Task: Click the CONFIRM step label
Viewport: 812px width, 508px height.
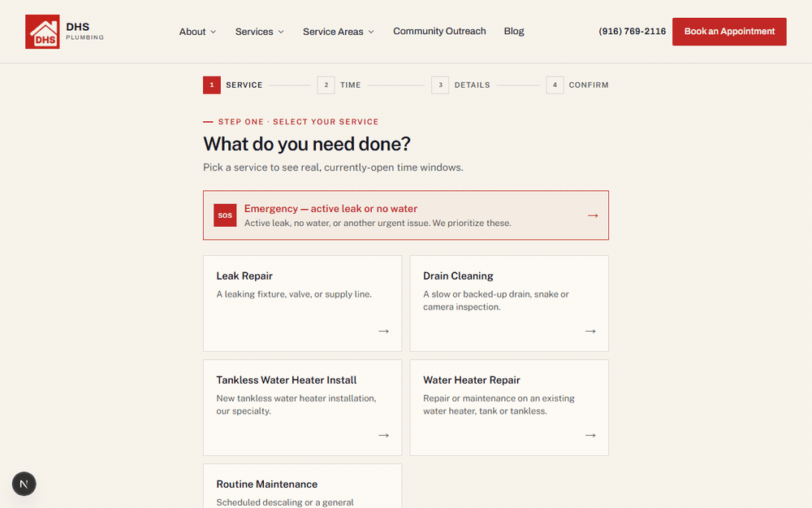Action: pyautogui.click(x=588, y=85)
